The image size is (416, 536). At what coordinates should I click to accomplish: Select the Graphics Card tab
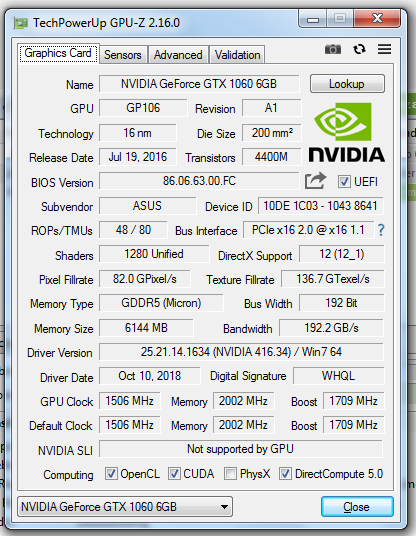tap(58, 53)
